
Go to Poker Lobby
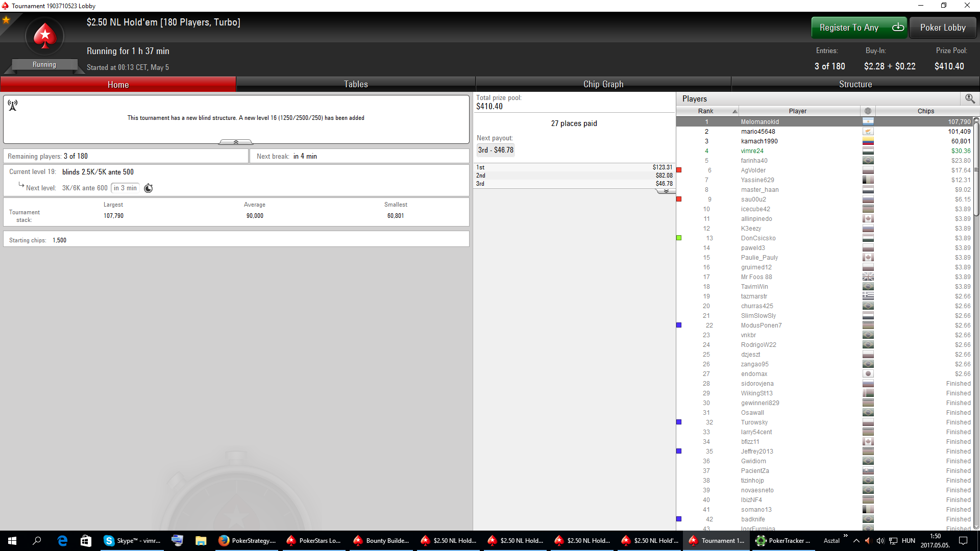click(943, 28)
